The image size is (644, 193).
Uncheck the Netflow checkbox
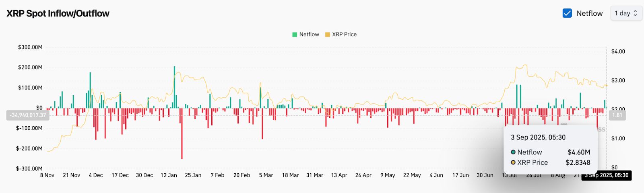click(x=567, y=13)
